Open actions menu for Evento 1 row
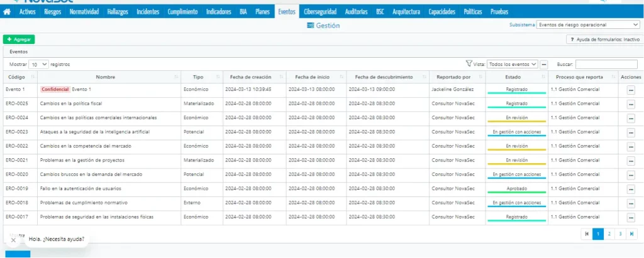This screenshot has height=258, width=644. click(631, 90)
